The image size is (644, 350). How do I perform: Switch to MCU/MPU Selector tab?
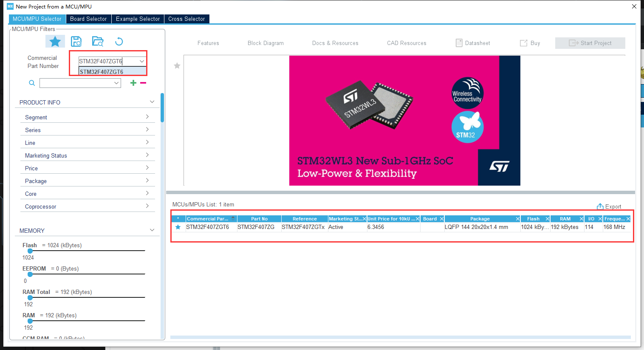click(x=37, y=19)
